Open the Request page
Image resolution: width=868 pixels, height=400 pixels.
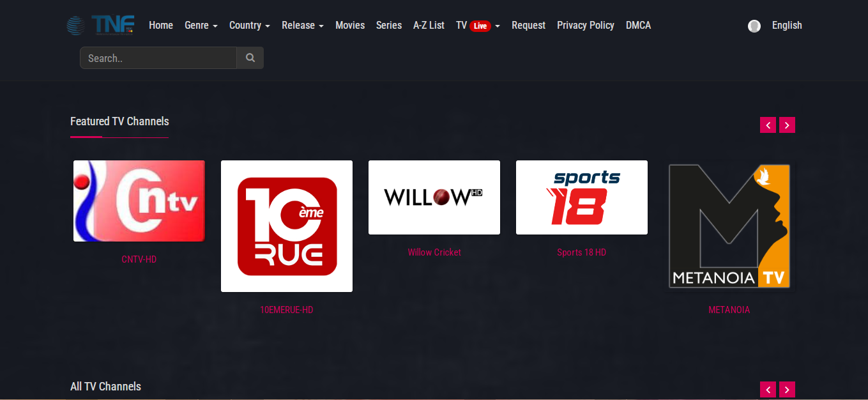coord(528,26)
